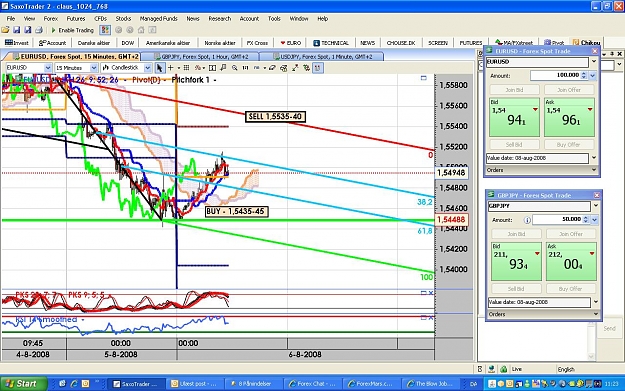Select the arrow pointer tool on chart toolbar

click(x=159, y=68)
